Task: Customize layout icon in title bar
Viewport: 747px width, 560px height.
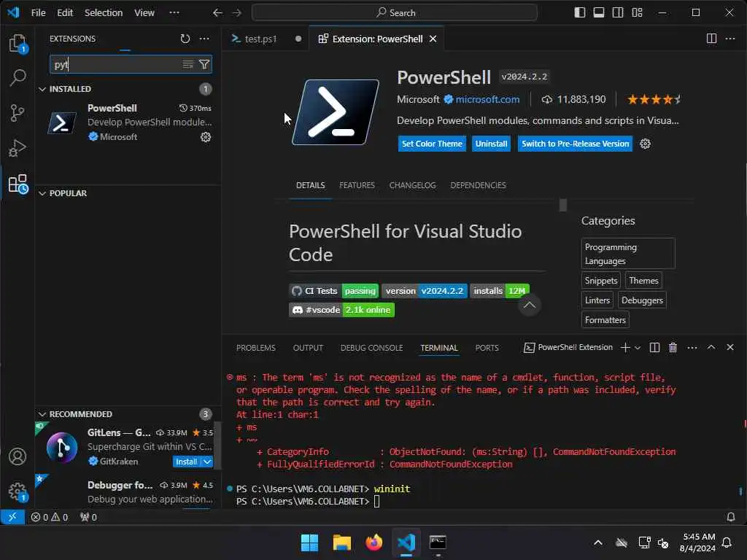Action: coord(637,13)
